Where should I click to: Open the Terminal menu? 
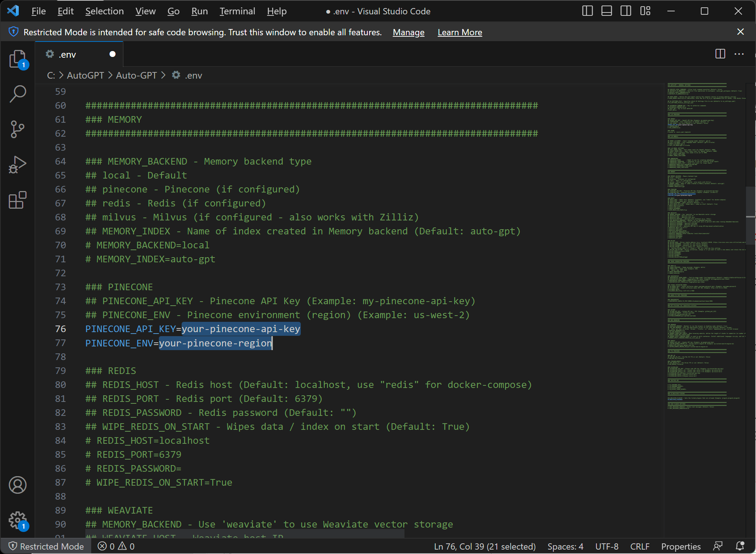tap(238, 11)
